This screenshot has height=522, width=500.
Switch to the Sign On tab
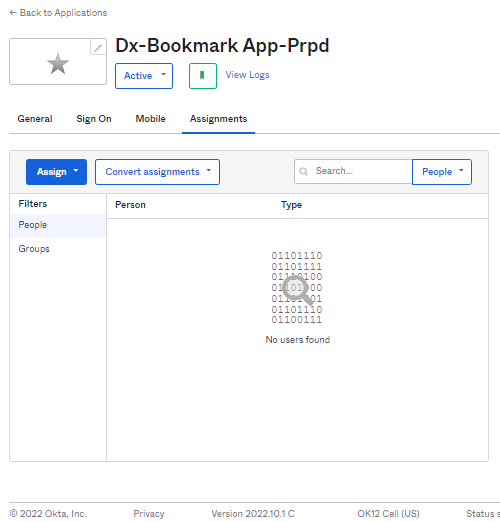[x=94, y=119]
